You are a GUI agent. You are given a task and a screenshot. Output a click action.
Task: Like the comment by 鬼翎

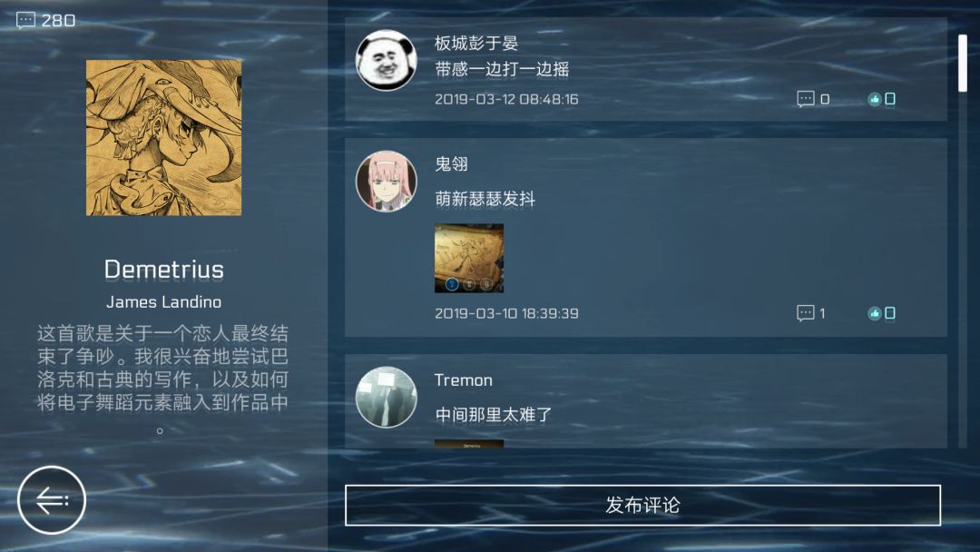click(881, 312)
